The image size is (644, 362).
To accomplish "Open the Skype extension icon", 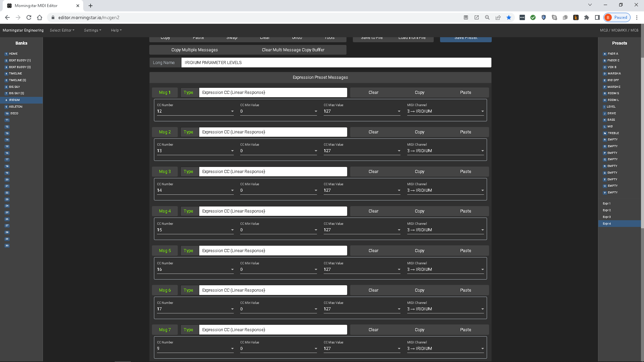I will (x=554, y=17).
